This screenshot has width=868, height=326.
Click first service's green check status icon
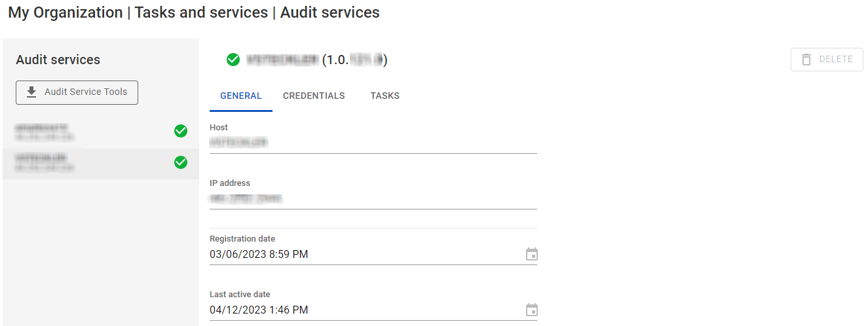pyautogui.click(x=181, y=131)
